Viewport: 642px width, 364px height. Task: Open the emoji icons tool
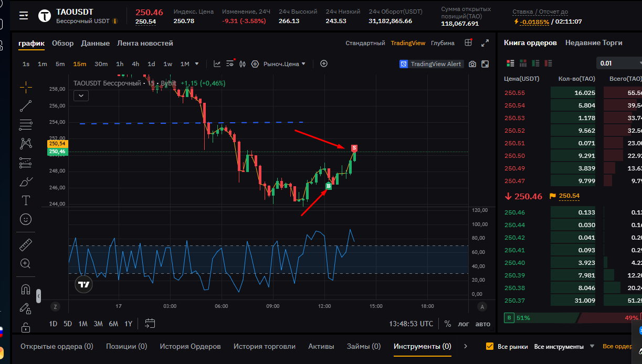point(25,219)
